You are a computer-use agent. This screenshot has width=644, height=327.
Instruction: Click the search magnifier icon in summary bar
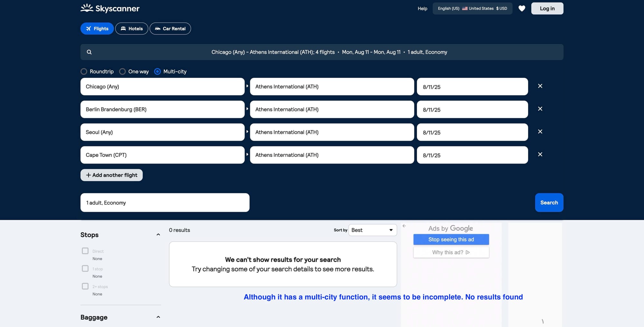(89, 52)
